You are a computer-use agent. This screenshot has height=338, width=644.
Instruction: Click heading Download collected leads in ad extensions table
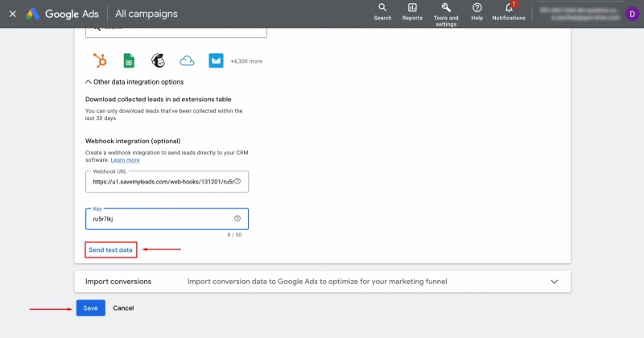pos(158,99)
